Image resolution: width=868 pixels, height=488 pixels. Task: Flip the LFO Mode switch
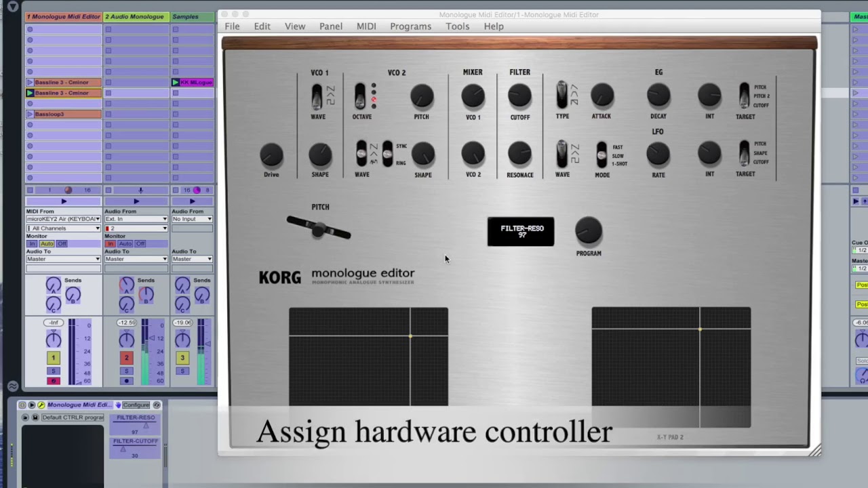(x=601, y=155)
